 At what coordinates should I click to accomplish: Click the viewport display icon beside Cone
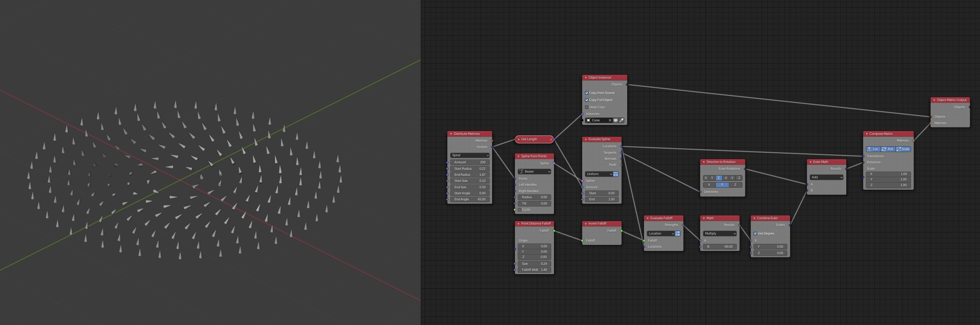pos(616,120)
